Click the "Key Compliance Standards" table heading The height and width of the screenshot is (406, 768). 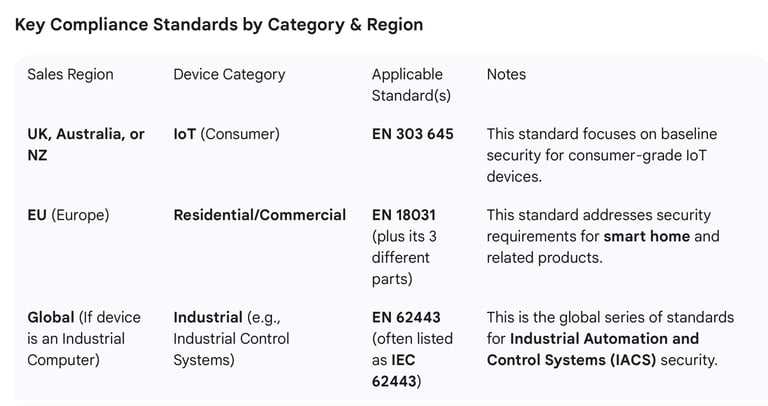coord(218,24)
